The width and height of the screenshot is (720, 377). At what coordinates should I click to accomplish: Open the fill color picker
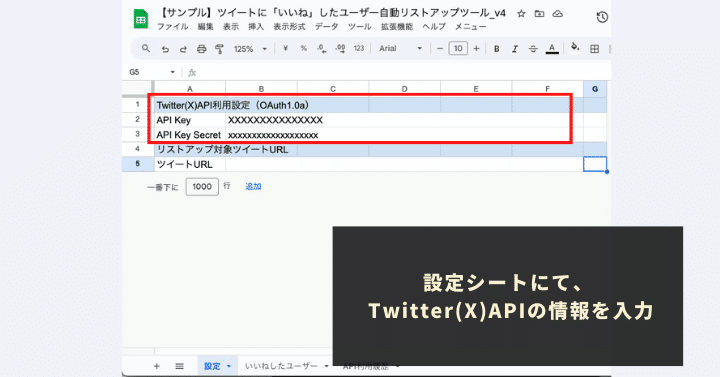pyautogui.click(x=575, y=48)
